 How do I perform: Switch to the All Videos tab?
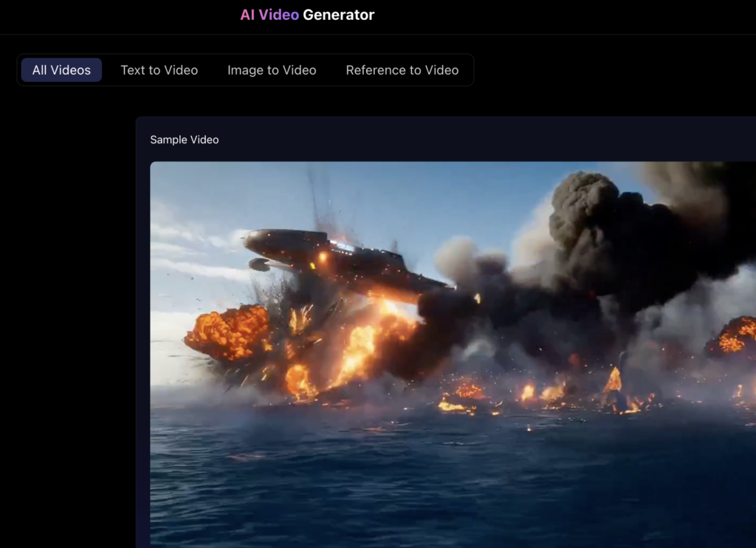coord(61,70)
